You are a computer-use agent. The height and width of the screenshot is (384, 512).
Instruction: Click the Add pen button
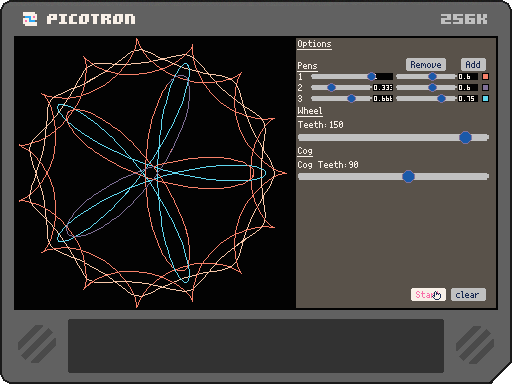(x=473, y=65)
